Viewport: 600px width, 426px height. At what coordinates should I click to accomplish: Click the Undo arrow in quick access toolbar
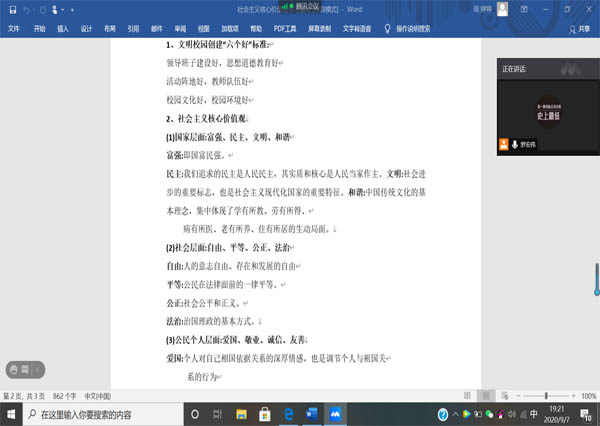tap(28, 8)
